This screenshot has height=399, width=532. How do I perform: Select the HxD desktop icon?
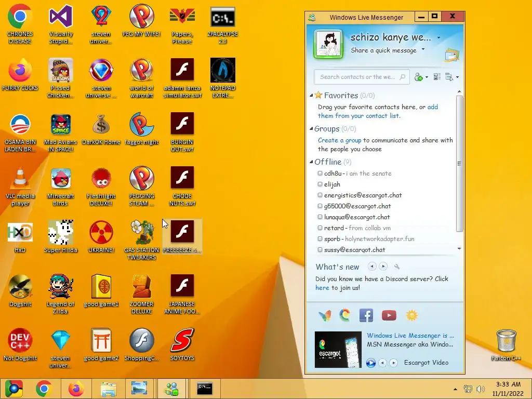tap(20, 237)
